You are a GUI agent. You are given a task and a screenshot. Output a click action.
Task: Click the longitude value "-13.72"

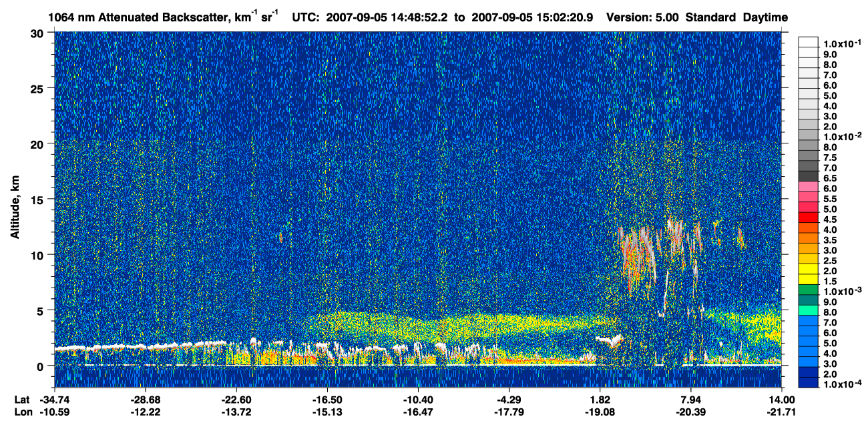click(x=235, y=412)
